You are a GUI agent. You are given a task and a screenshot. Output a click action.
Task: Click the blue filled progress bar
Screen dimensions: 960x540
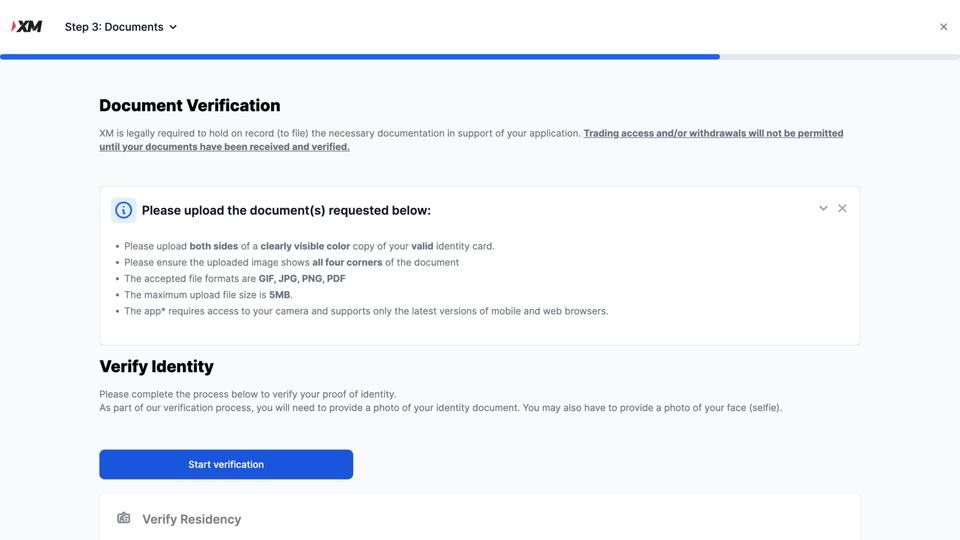tap(360, 57)
